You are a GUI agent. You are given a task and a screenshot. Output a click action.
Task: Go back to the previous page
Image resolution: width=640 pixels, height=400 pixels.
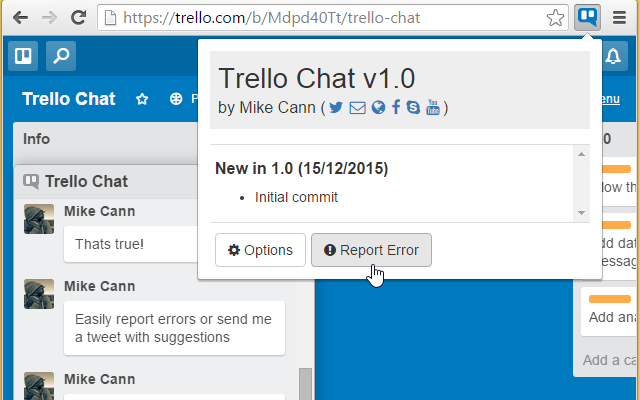21,17
